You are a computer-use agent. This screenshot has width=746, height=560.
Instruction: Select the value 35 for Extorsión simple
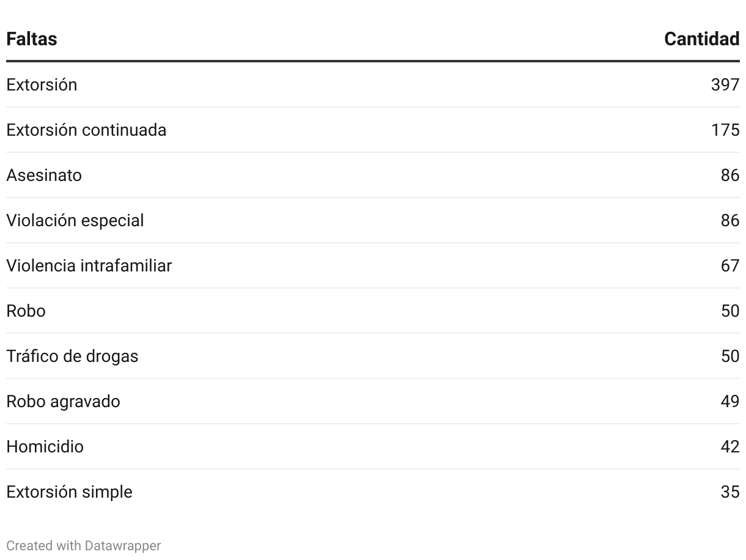730,492
